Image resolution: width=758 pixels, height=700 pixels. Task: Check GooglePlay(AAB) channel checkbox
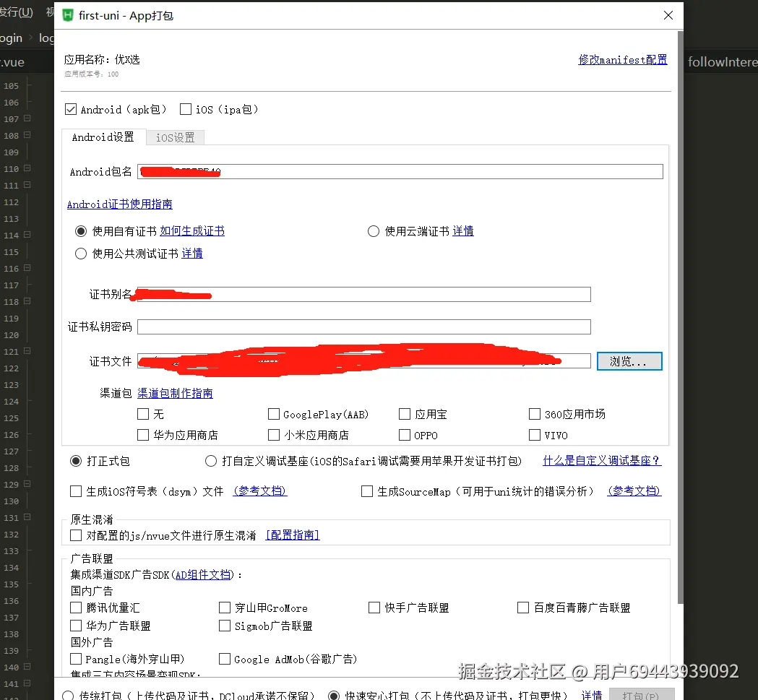(274, 415)
